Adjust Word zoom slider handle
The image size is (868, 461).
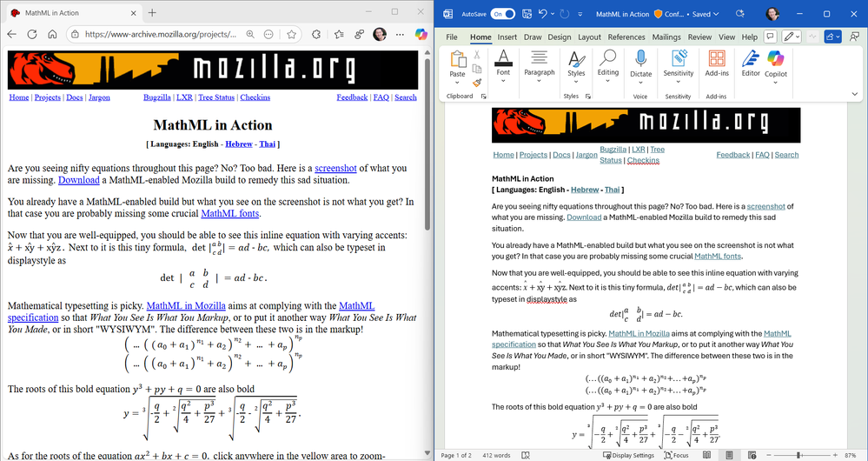click(798, 455)
